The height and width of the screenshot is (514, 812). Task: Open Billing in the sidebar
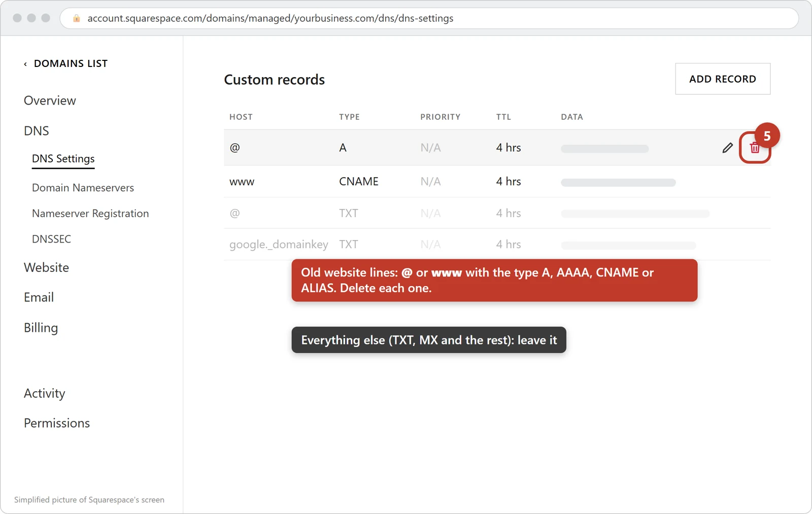click(x=41, y=328)
